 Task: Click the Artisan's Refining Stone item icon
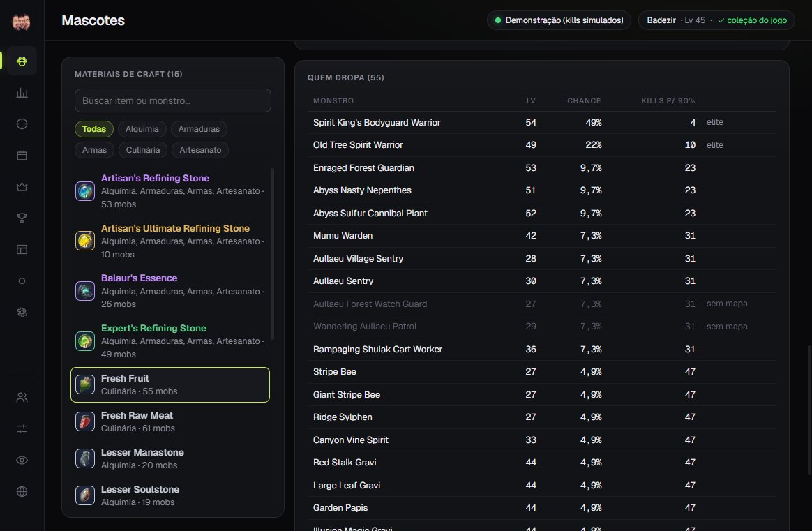85,190
